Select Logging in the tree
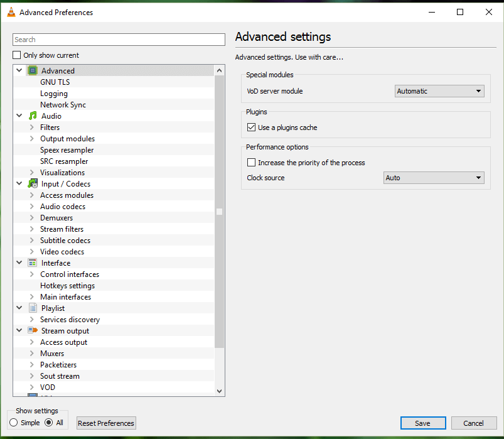 [54, 94]
